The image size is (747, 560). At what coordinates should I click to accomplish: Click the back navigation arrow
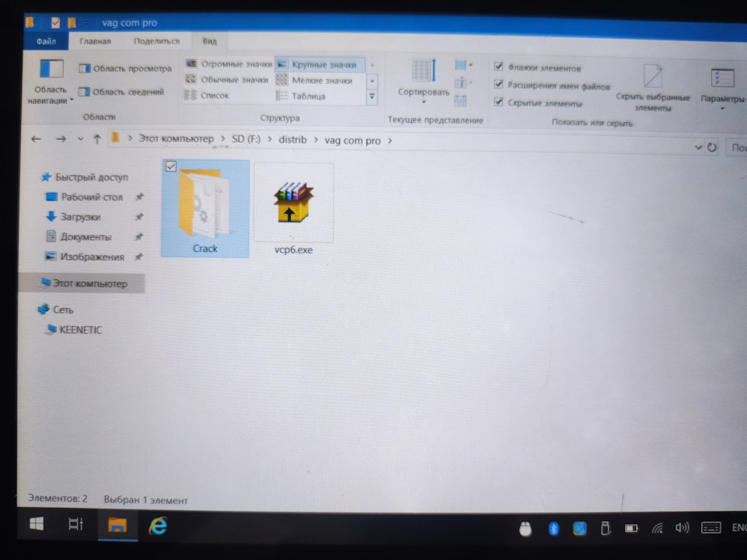click(37, 139)
